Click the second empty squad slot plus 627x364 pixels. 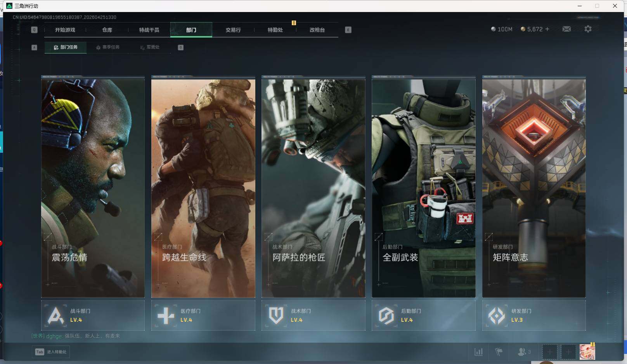(x=568, y=352)
